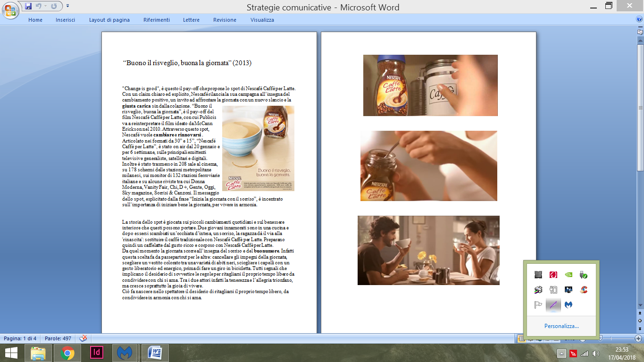Viewport: 644px width, 362px height.
Task: Click the proofing errors status icon
Action: (83, 338)
